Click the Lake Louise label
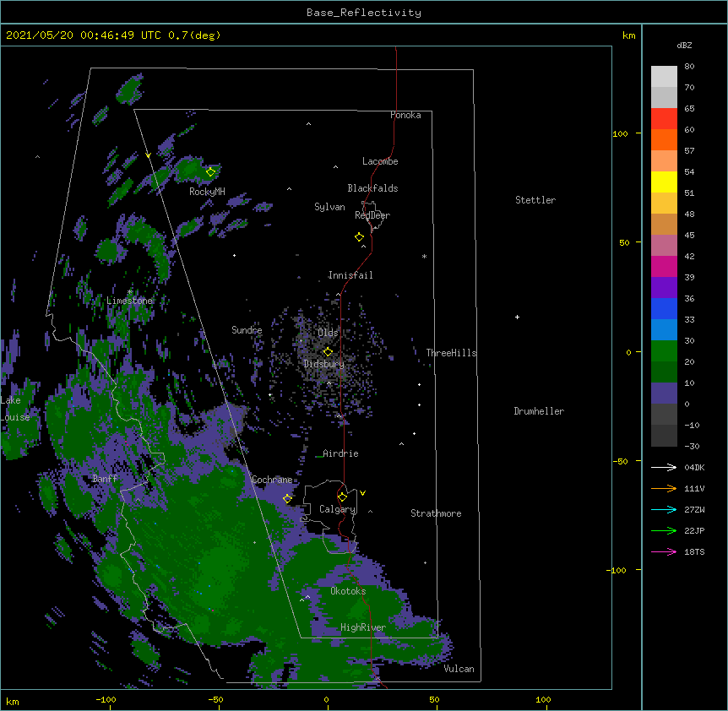The image size is (728, 711). tap(15, 409)
